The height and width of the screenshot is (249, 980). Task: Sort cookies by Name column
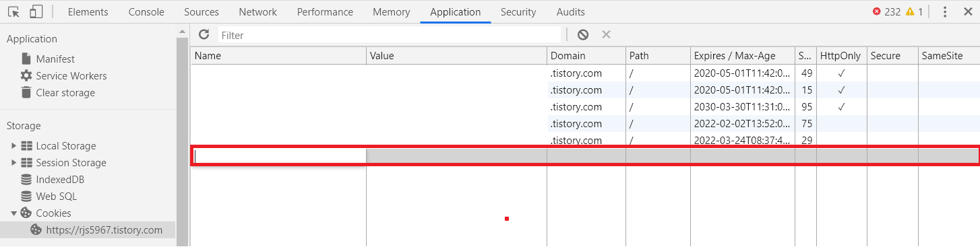pyautogui.click(x=278, y=56)
